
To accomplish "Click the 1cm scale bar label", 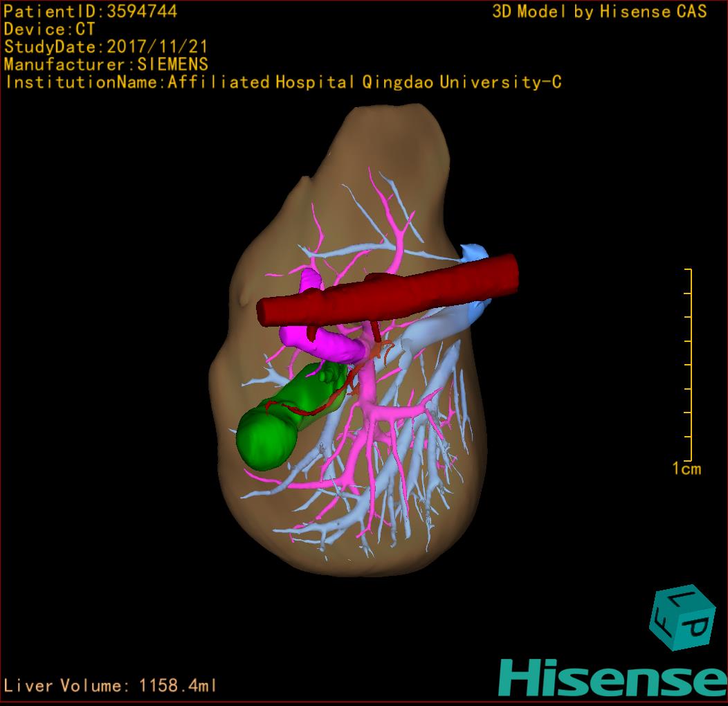I will point(686,469).
